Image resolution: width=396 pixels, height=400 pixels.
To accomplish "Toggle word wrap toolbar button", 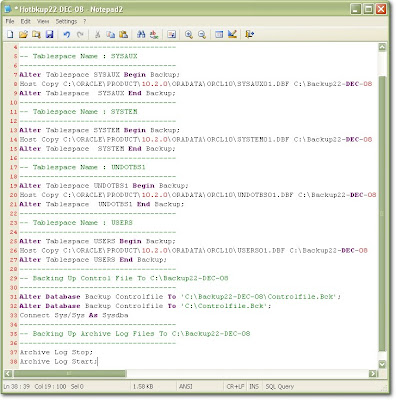I will tap(171, 34).
